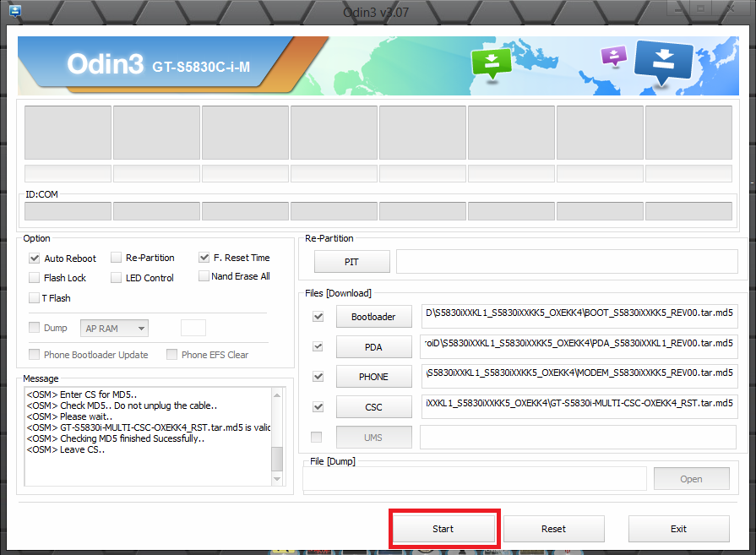Screen dimensions: 756x555
Task: Uncheck the PHONE file checkbox
Action: (318, 377)
